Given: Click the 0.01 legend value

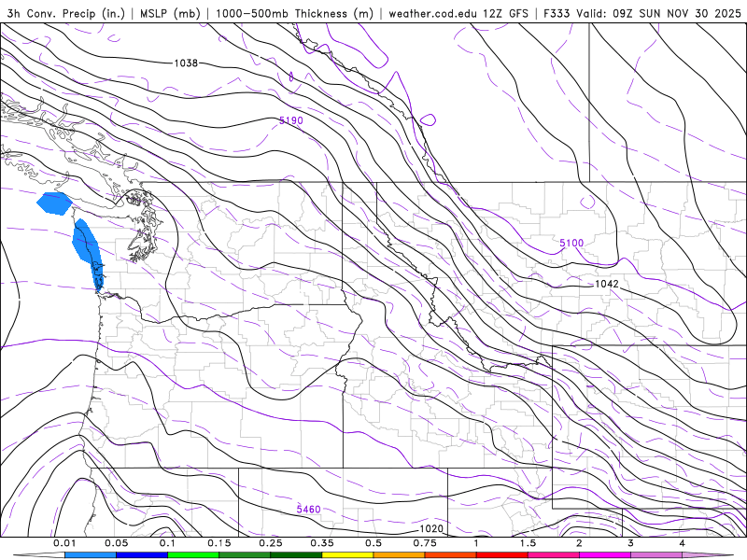Looking at the screenshot, I should point(64,543).
